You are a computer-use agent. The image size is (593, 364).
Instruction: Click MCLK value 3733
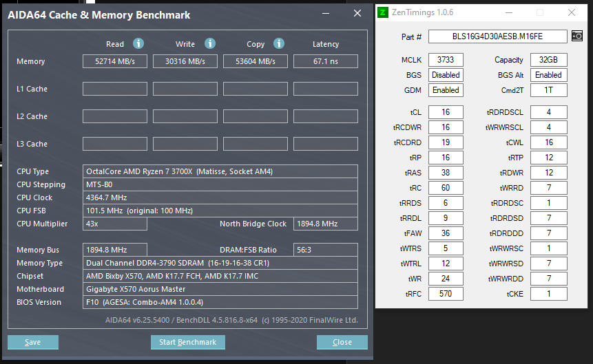coord(446,60)
